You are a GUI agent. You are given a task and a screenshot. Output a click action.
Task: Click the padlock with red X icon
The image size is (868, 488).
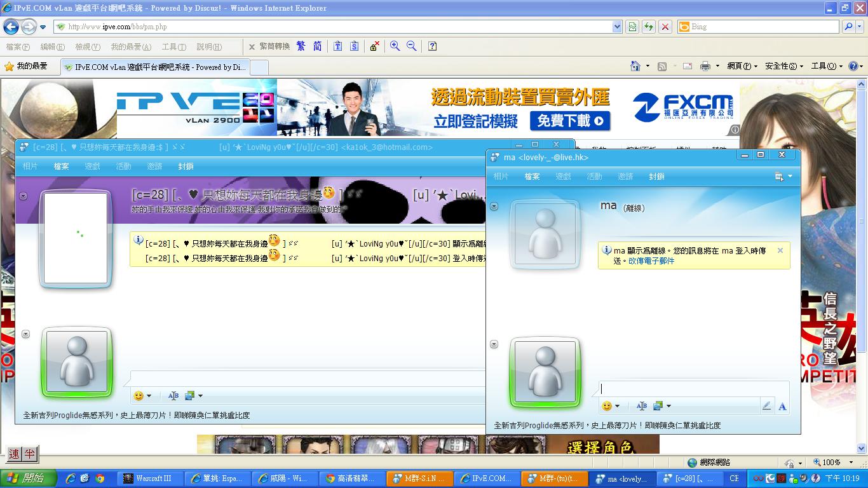(x=375, y=46)
